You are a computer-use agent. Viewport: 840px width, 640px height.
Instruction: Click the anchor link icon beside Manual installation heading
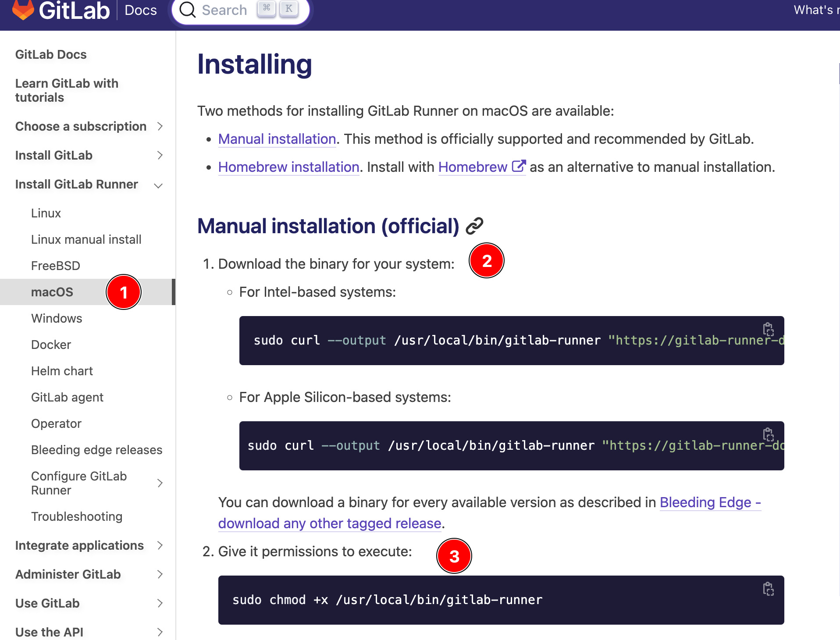tap(474, 226)
